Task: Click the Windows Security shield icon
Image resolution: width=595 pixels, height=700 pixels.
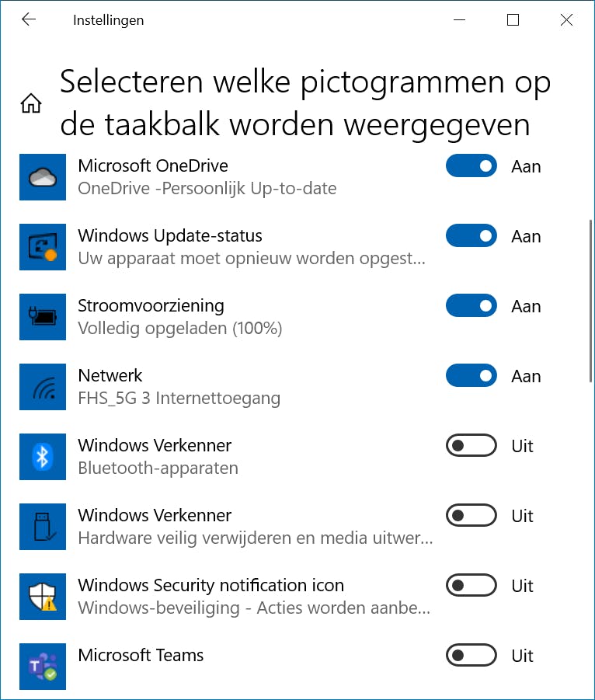Action: (43, 597)
